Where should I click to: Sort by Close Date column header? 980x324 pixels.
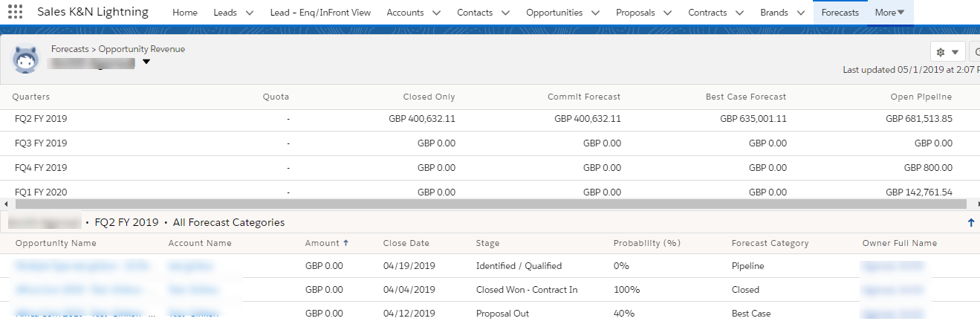point(406,243)
